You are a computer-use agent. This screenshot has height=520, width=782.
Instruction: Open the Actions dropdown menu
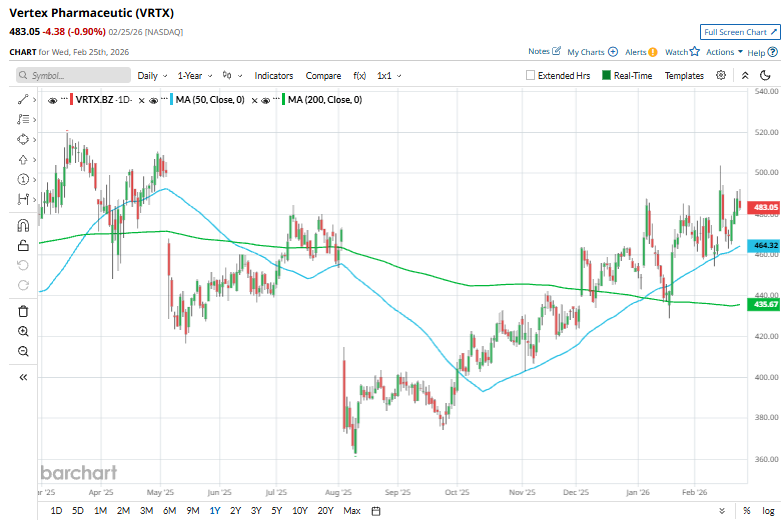pyautogui.click(x=723, y=52)
